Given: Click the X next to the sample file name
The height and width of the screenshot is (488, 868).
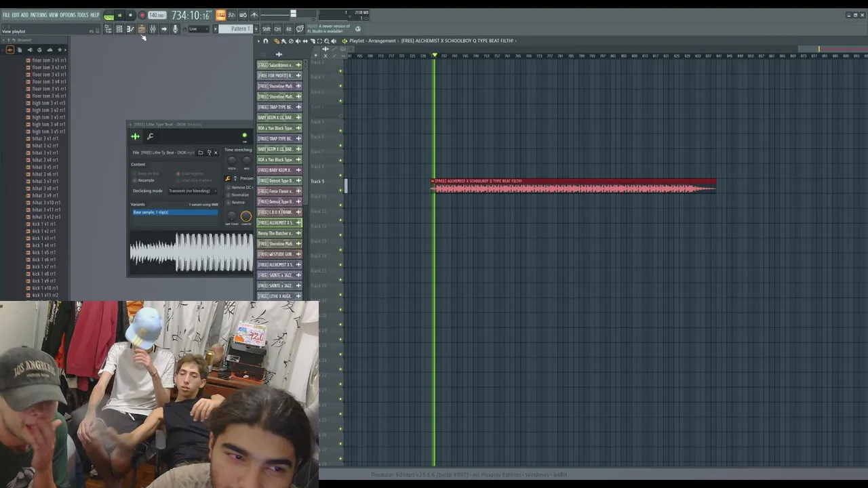Looking at the screenshot, I should pyautogui.click(x=216, y=152).
